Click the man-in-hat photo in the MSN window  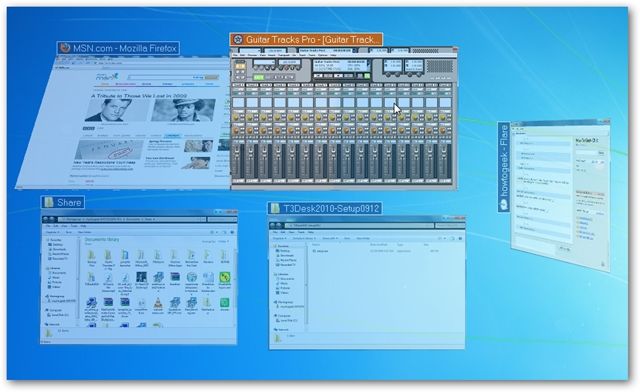pyautogui.click(x=183, y=110)
